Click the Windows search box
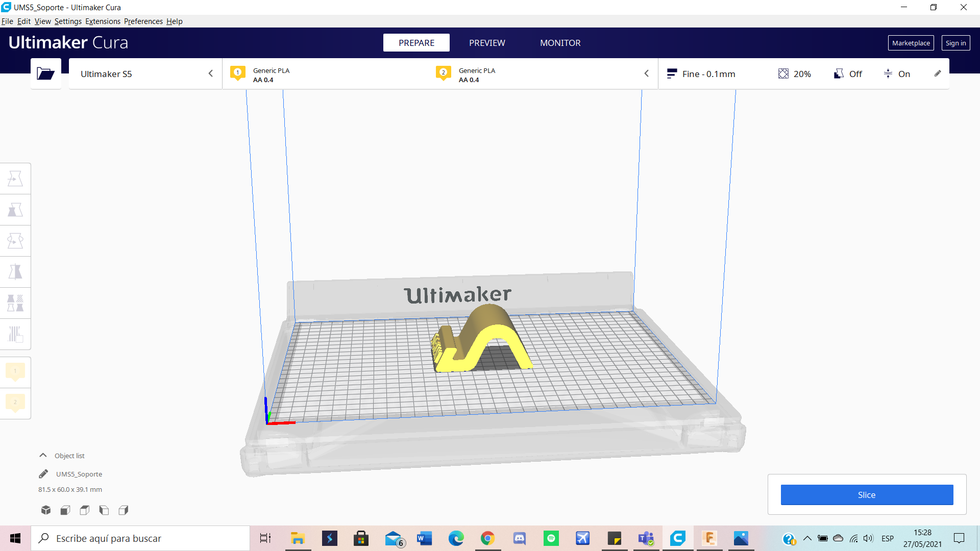Viewport: 980px width, 551px height. click(140, 538)
